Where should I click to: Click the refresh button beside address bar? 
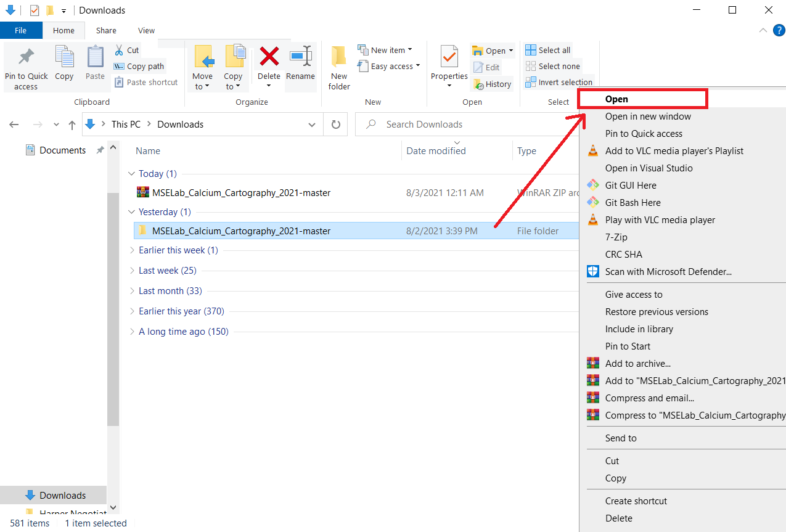[x=336, y=125]
